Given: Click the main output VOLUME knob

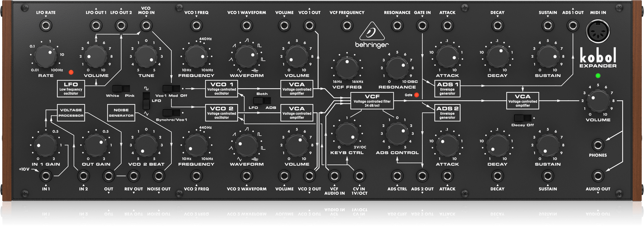Looking at the screenshot, I should (x=598, y=101).
